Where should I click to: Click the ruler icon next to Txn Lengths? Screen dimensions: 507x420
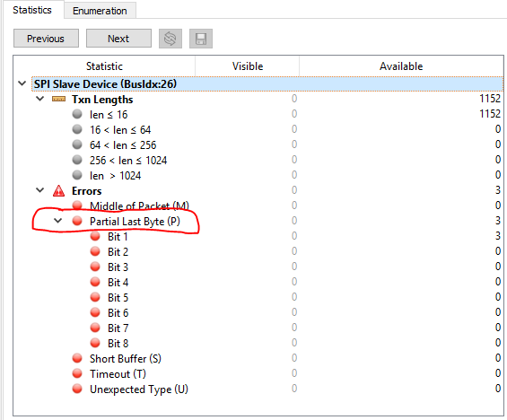(58, 99)
